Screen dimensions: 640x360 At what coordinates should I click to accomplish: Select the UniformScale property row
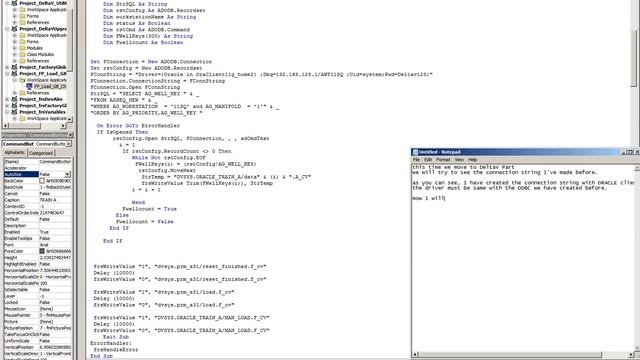38,341
